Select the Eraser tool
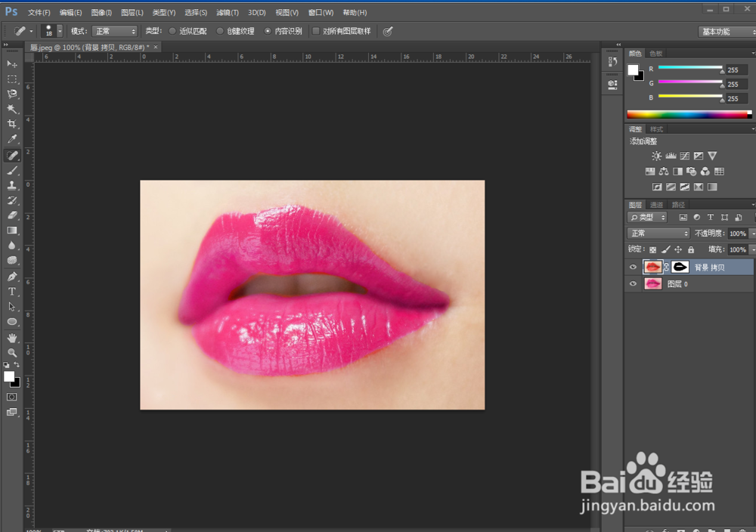This screenshot has height=532, width=756. [12, 215]
